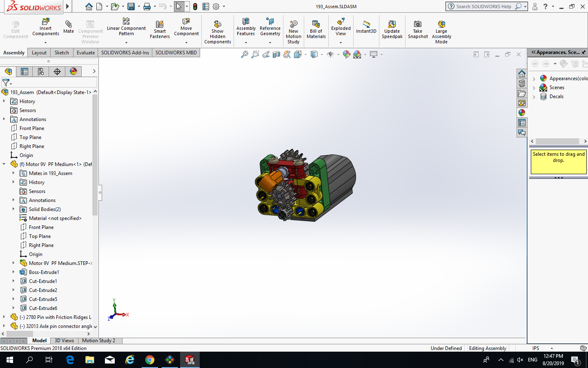588x368 pixels.
Task: Open SOLIDWORKS Add-Ins tab
Action: (x=125, y=53)
